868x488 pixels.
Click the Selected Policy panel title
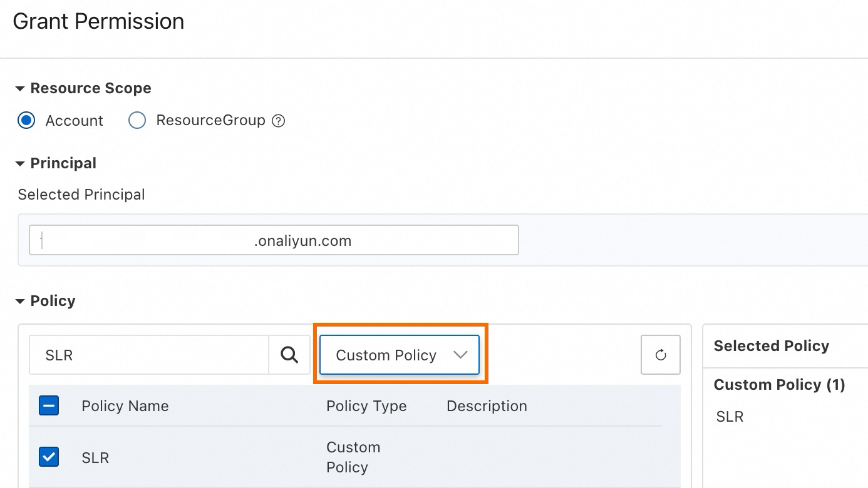click(x=772, y=345)
